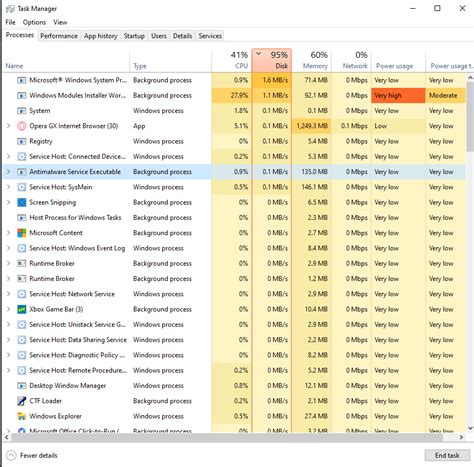Expand the Antimalware Service Executable row
Screen dimensions: 474x467
pyautogui.click(x=9, y=172)
